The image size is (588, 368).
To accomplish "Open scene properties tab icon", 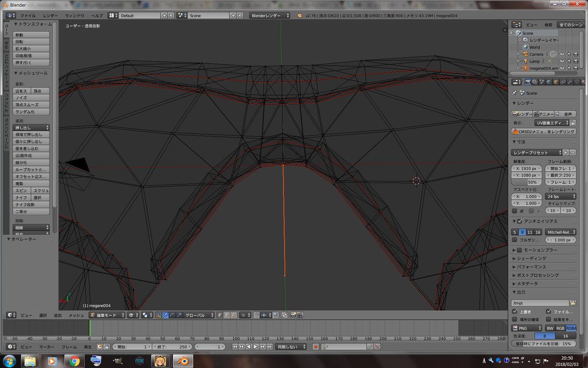I will [542, 82].
